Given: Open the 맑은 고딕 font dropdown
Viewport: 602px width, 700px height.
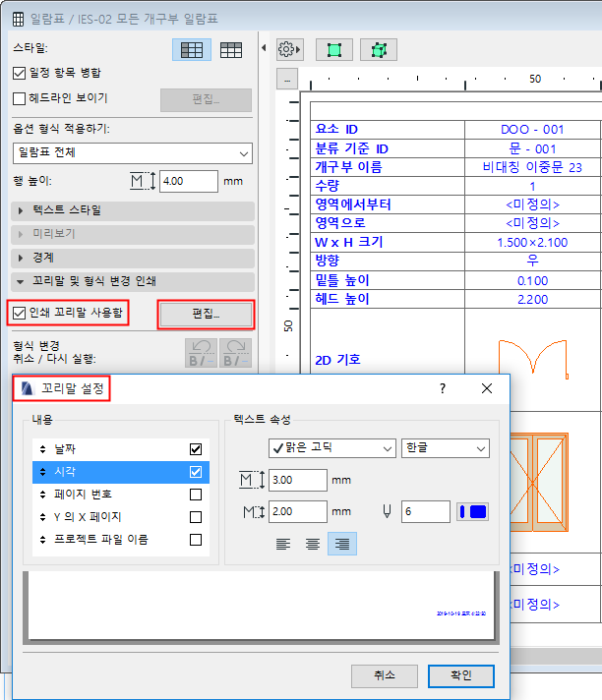Looking at the screenshot, I should click(332, 448).
